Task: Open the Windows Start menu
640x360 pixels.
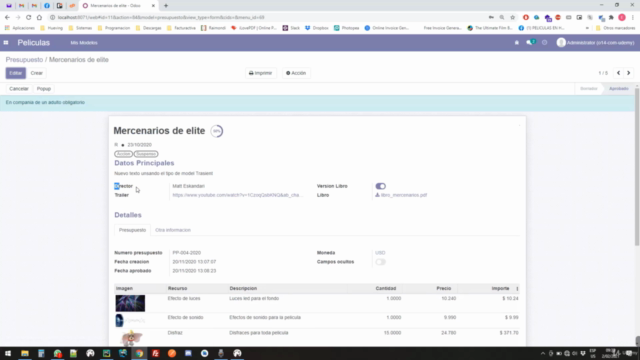Action: [x=8, y=353]
